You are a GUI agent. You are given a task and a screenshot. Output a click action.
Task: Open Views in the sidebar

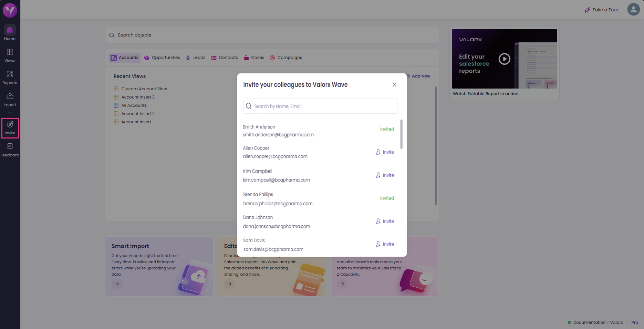(x=10, y=55)
